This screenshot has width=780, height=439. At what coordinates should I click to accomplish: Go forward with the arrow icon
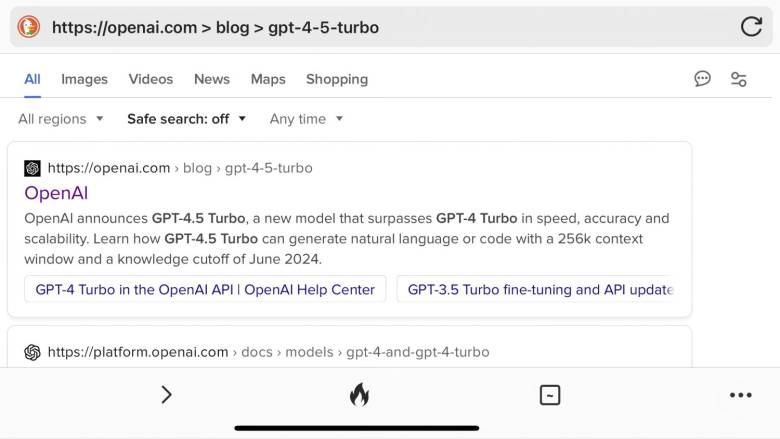[x=166, y=395]
